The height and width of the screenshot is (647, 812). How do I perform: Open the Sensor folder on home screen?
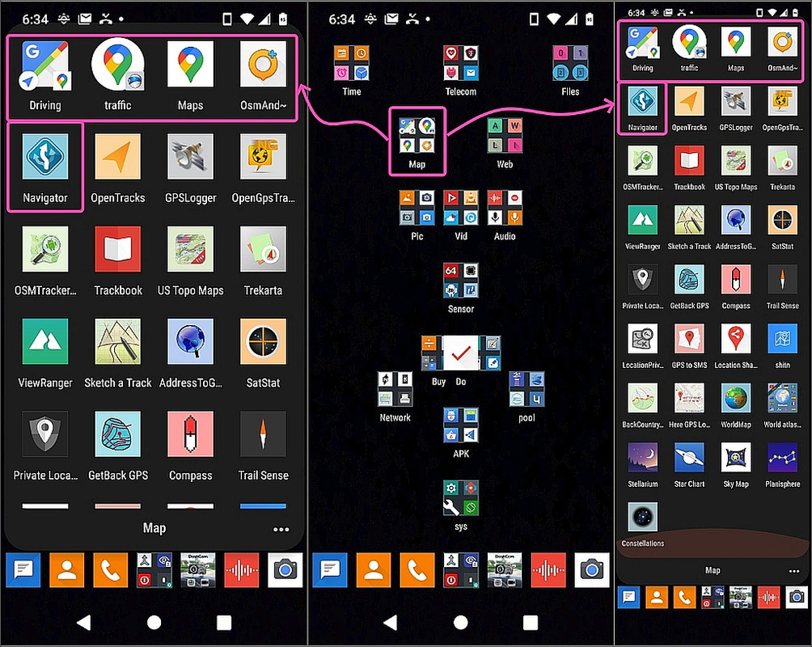[x=460, y=281]
